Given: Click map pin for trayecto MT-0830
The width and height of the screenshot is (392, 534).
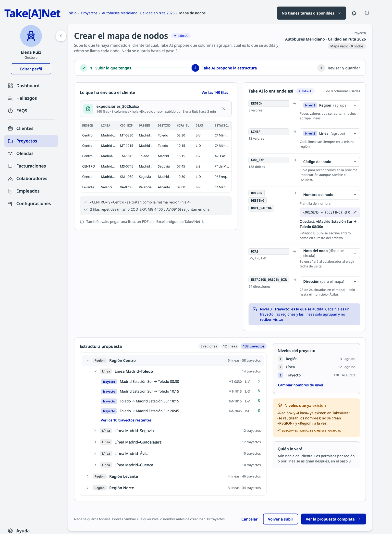Looking at the screenshot, I should (x=259, y=381).
